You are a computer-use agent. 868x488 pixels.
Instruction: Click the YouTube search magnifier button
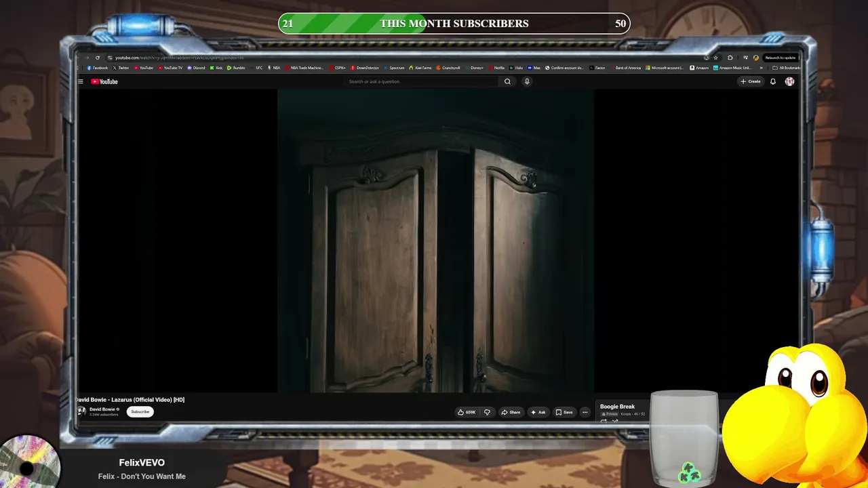pyautogui.click(x=507, y=81)
